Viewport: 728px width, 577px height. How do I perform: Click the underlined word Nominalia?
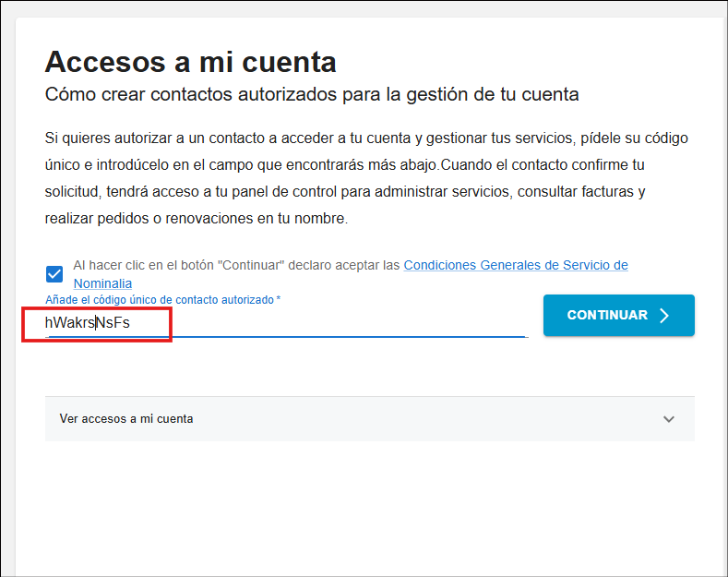point(102,283)
